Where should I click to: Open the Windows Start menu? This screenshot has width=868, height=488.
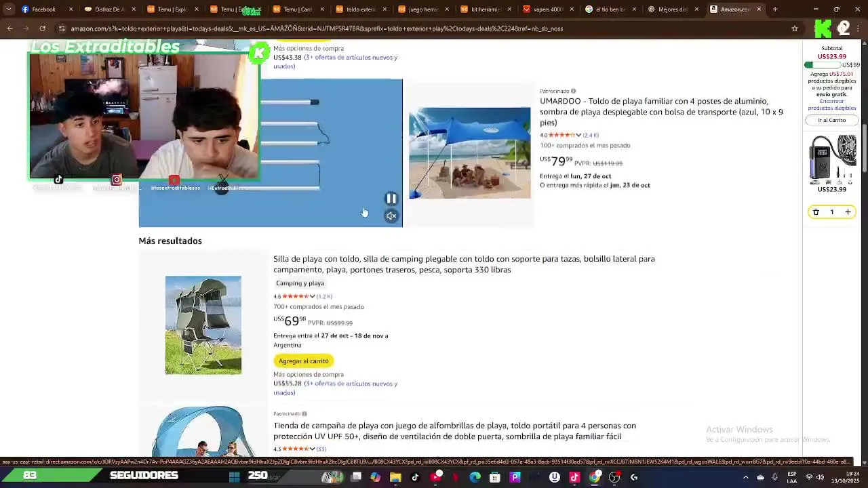coord(234,477)
